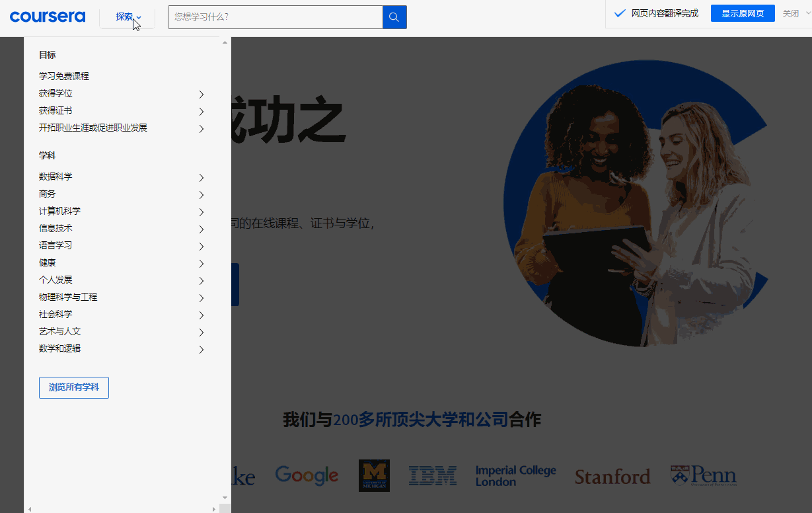812x513 pixels.
Task: Click the menu panel scrollbar down arrow
Action: (224, 498)
